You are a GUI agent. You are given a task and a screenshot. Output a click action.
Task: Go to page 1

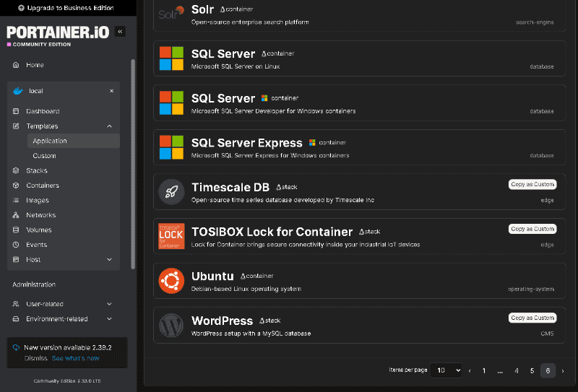(484, 370)
